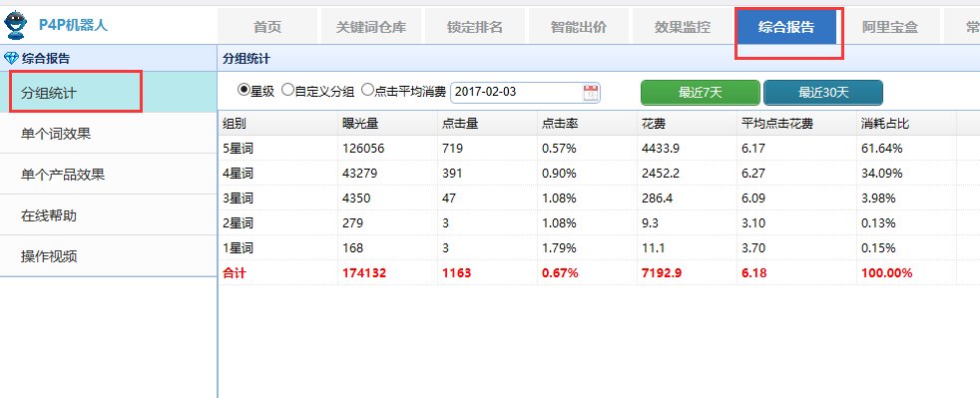Open 单个产品效果 in the sidebar
The width and height of the screenshot is (980, 398).
tap(108, 174)
